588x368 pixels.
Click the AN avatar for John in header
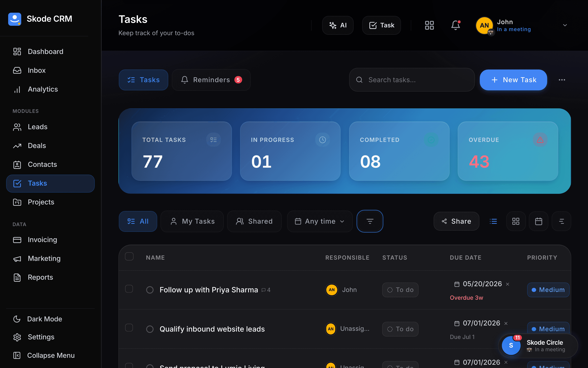[484, 25]
